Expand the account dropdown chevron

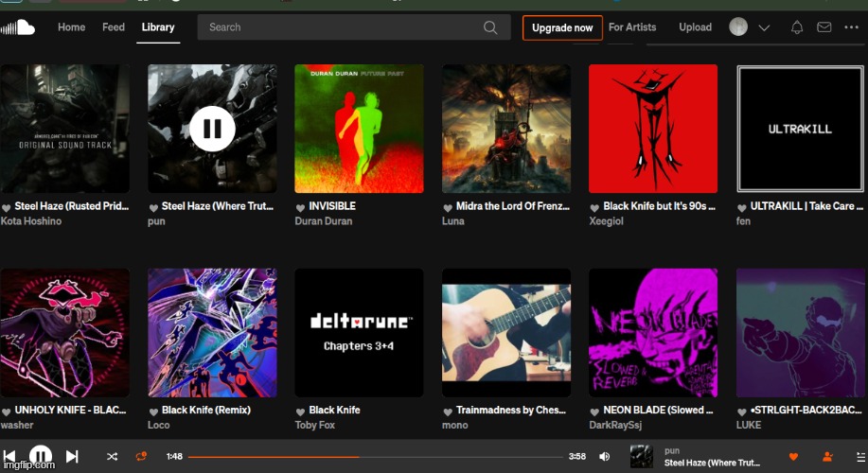(764, 27)
